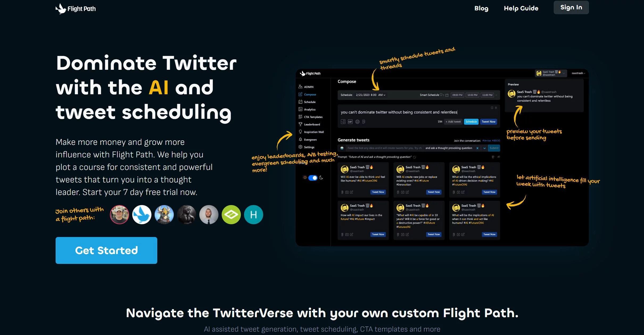Image resolution: width=644 pixels, height=335 pixels.
Task: Click the tweet compose input field
Action: coord(419,112)
